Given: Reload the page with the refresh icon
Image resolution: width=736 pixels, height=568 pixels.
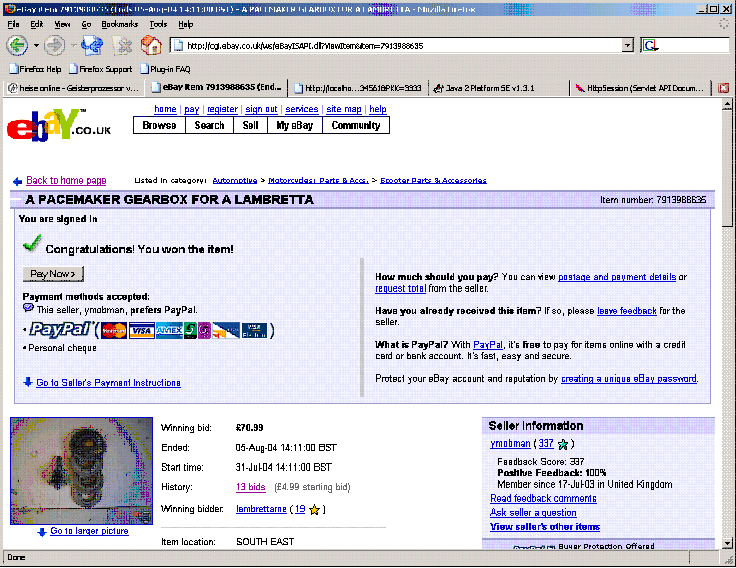Looking at the screenshot, I should pyautogui.click(x=92, y=46).
